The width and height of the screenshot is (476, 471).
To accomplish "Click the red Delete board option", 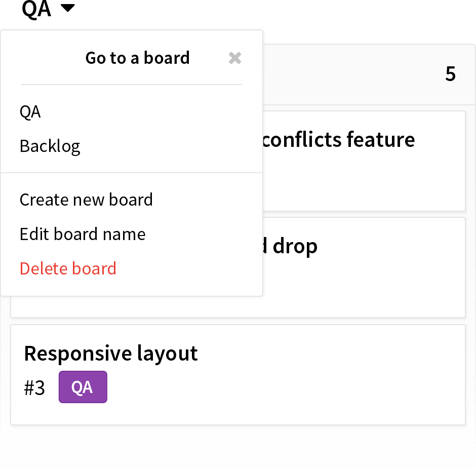I will tap(68, 268).
